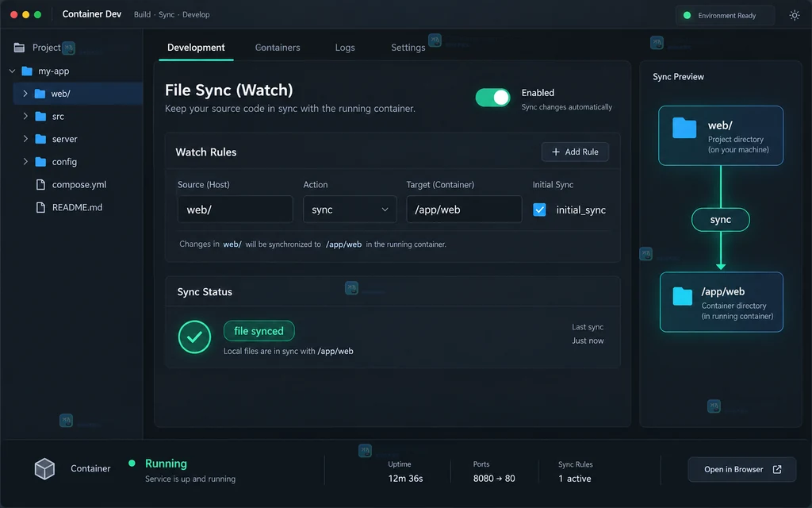812x508 pixels.
Task: Click the Container Dev app title
Action: 92,14
